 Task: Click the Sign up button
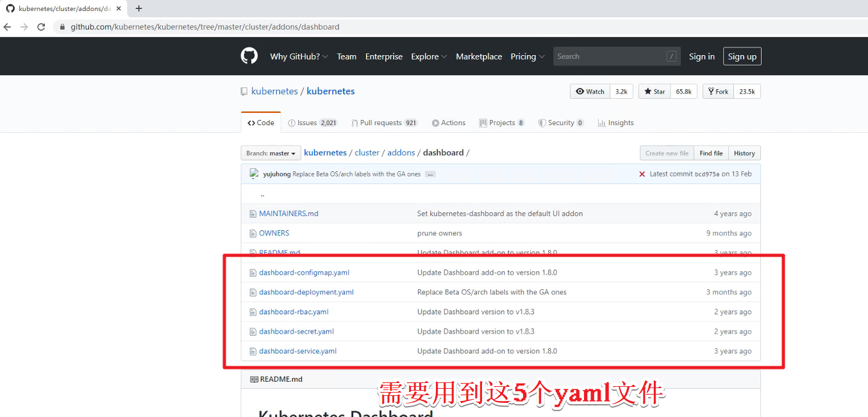coord(742,56)
